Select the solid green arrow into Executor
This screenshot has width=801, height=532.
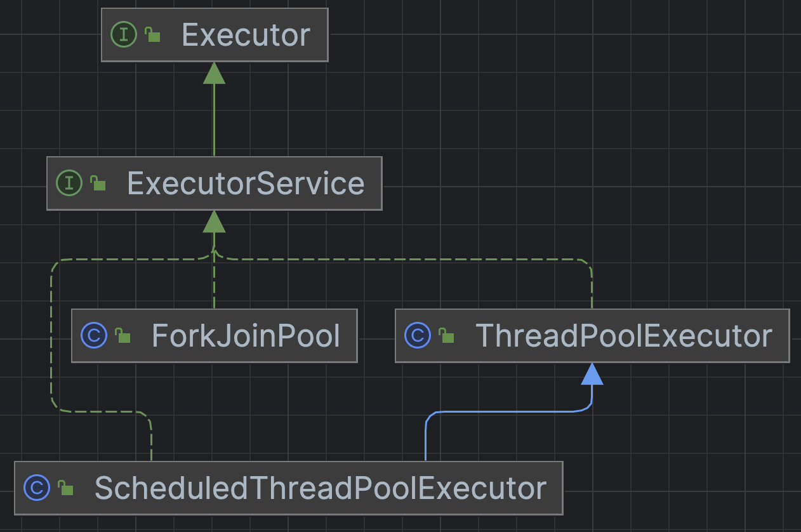(214, 109)
